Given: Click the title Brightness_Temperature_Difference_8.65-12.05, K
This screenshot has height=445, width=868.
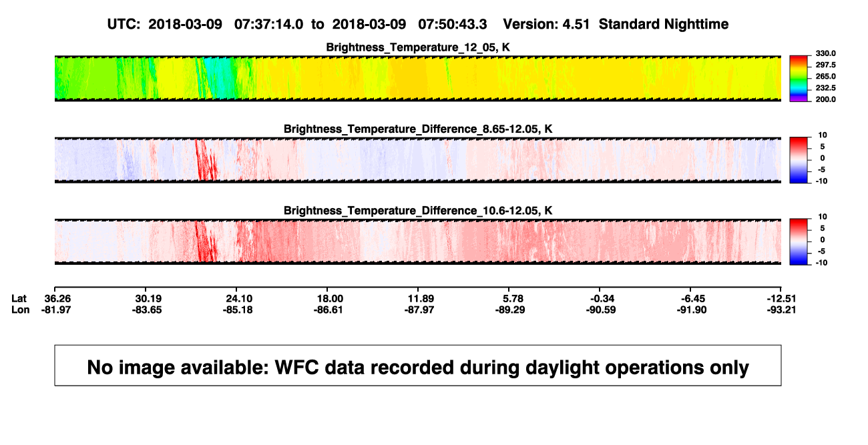Looking at the screenshot, I should [x=418, y=128].
